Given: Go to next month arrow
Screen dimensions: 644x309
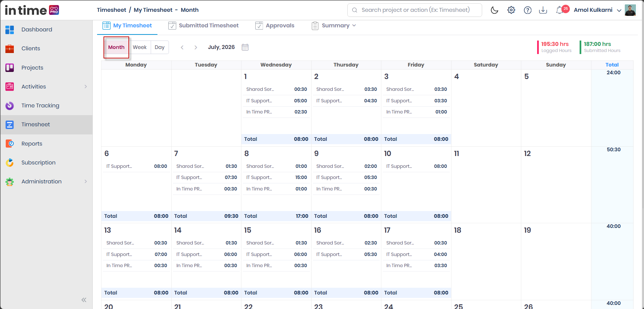Looking at the screenshot, I should [x=196, y=47].
